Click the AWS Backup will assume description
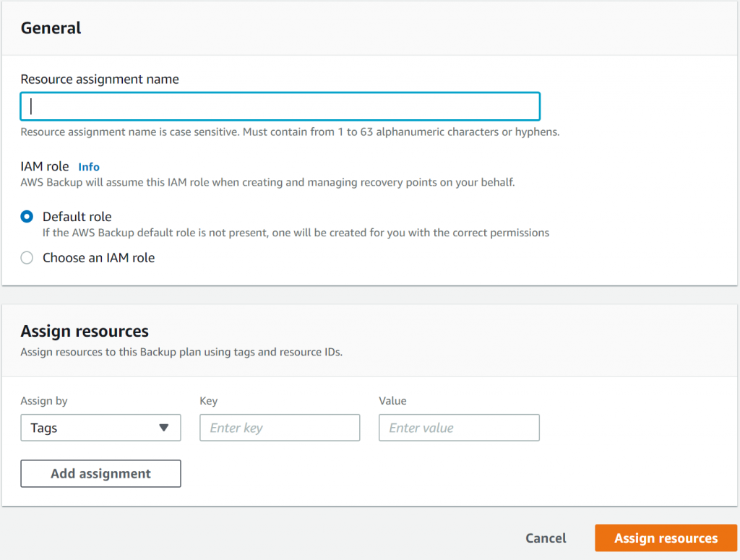Screen dimensions: 740x560 tap(267, 182)
